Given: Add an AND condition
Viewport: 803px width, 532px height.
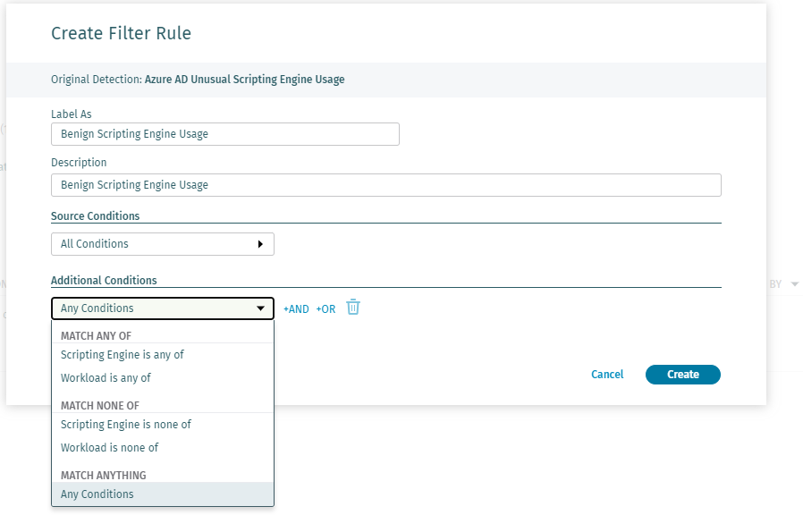Looking at the screenshot, I should coord(296,309).
